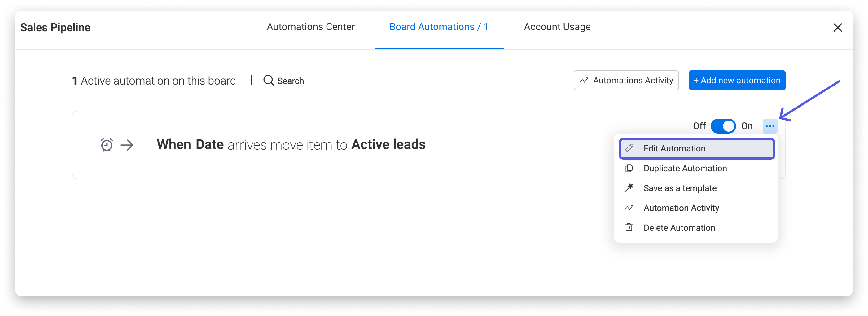Click the automation rule When Date arrives
Screen dimensions: 868x316
point(291,144)
